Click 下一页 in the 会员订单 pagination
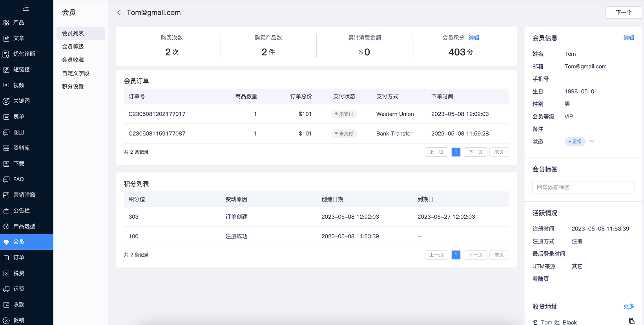The image size is (644, 325). (x=475, y=152)
